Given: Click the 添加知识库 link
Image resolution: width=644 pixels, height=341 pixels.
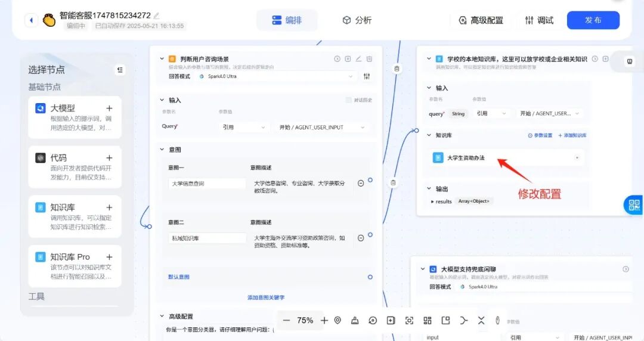Looking at the screenshot, I should (572, 135).
